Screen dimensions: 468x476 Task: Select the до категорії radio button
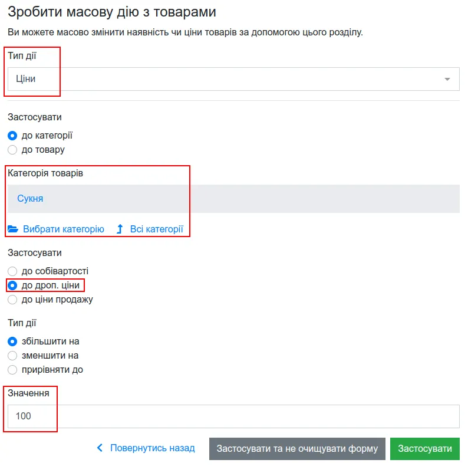12,136
